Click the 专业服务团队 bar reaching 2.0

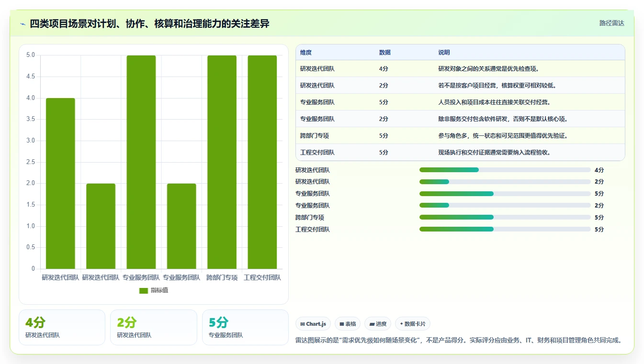pyautogui.click(x=181, y=226)
